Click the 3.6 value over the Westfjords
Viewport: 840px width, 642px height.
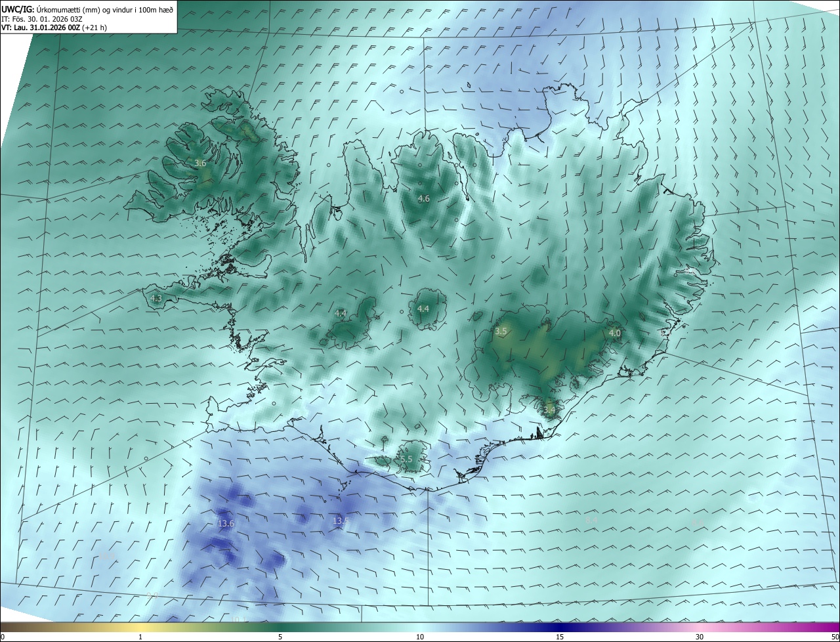pos(201,163)
